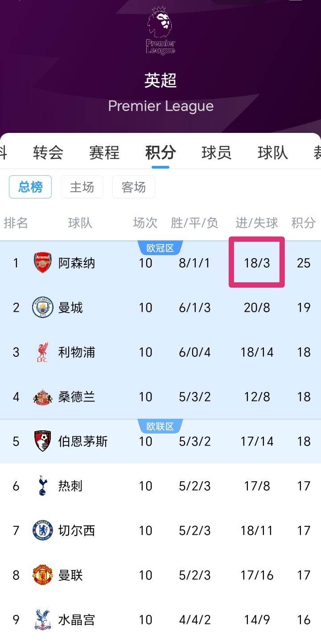Select the 客场 away standings filter
321x644 pixels.
coord(134,187)
